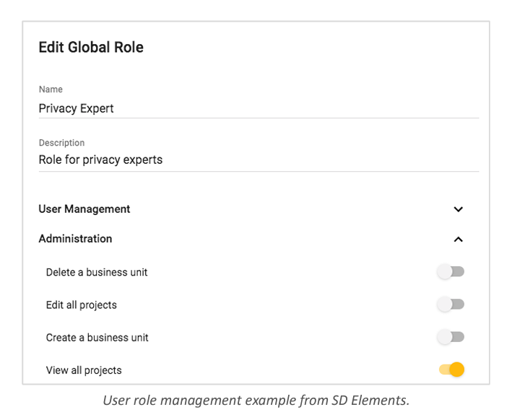Click the Name field label

coord(51,89)
